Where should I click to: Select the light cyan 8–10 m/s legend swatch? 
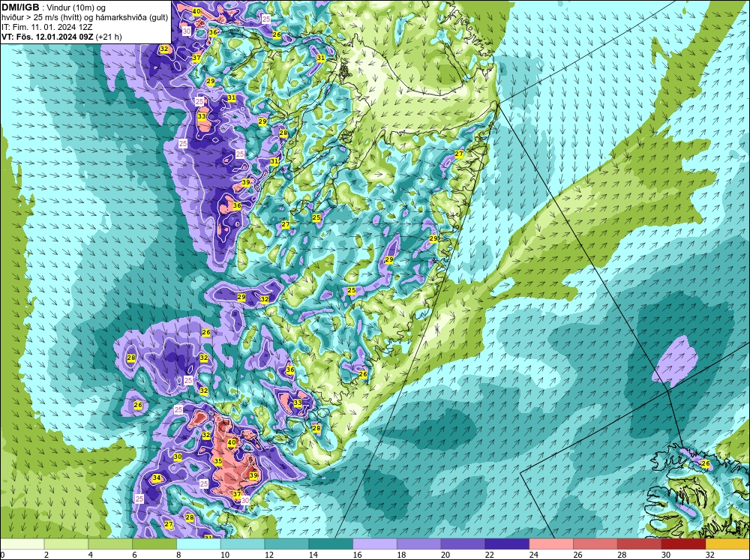199,544
